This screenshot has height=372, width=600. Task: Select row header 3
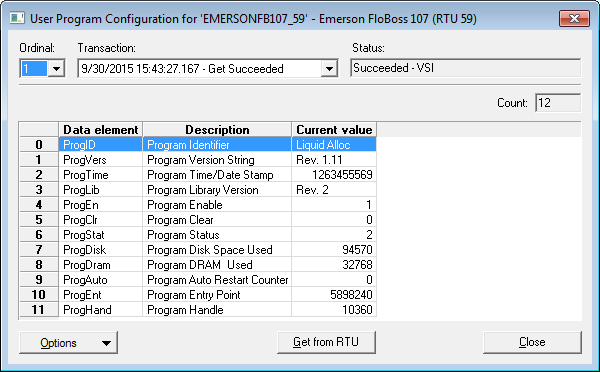click(x=39, y=190)
